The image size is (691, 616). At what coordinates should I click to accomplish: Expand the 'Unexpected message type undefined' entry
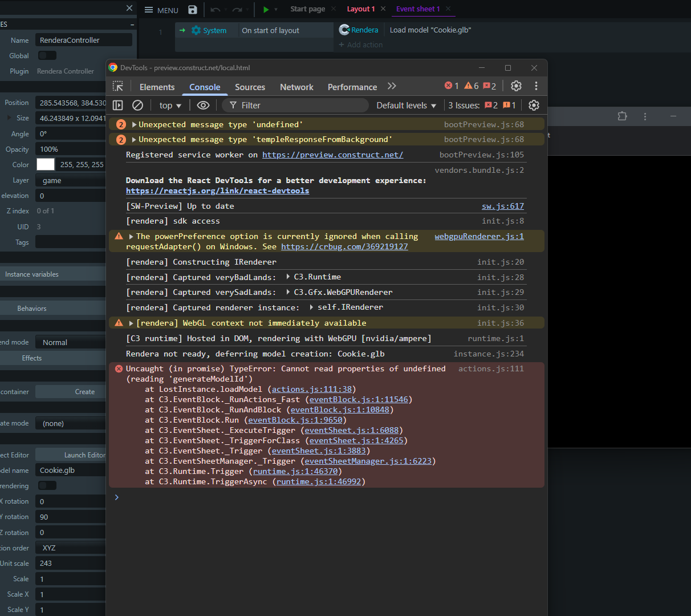tap(135, 124)
